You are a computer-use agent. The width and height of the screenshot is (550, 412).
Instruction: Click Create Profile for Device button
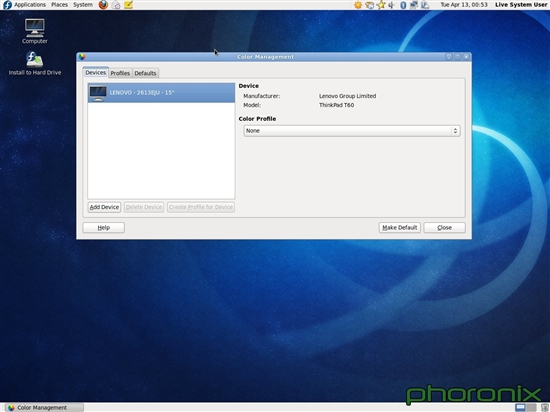[x=201, y=207]
